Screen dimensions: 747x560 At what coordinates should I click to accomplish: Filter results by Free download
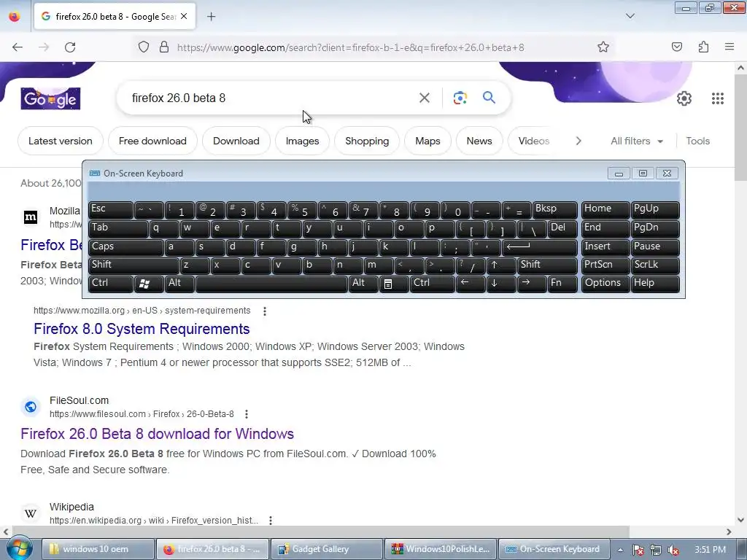[x=152, y=141]
